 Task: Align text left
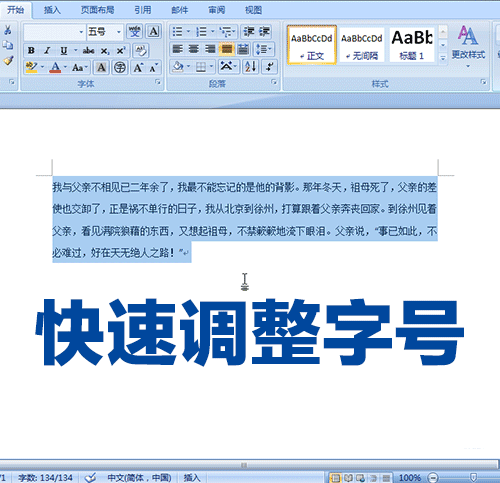point(178,49)
